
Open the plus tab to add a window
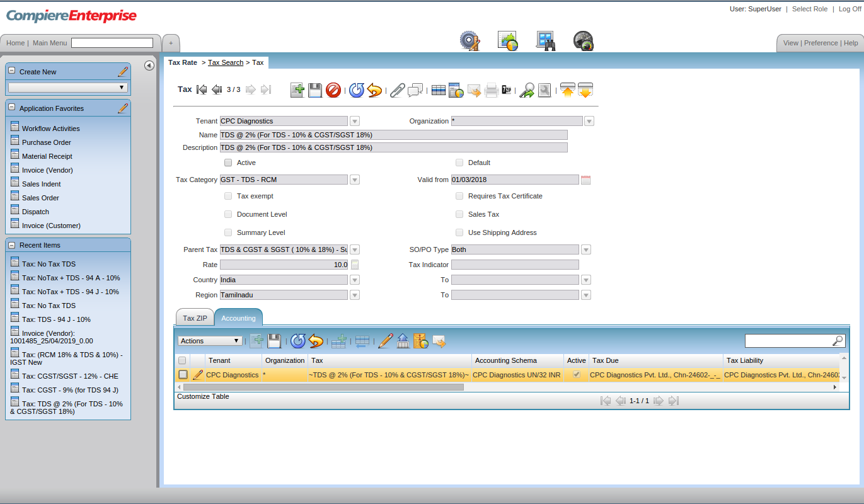[171, 43]
